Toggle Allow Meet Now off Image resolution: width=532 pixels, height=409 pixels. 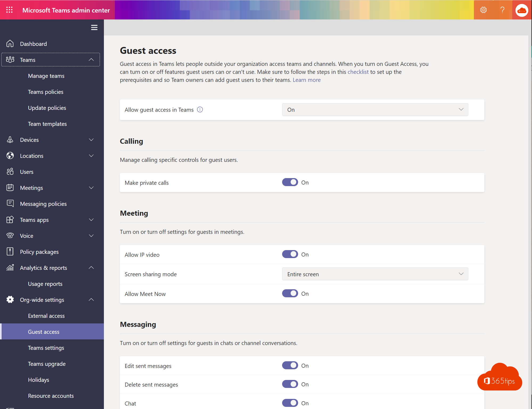coord(290,294)
